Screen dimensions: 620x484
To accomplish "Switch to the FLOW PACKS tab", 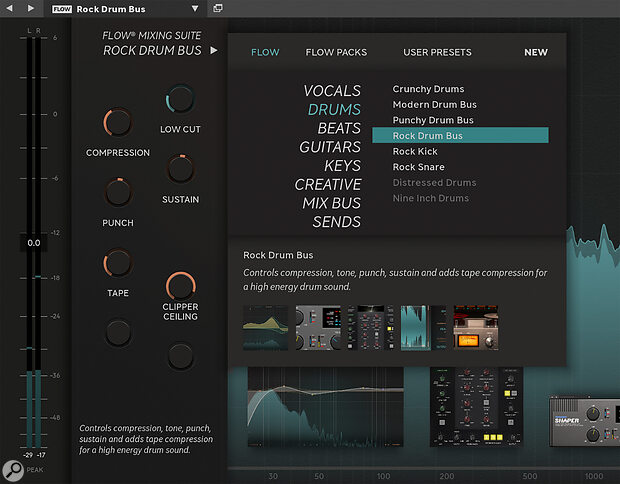I will [336, 52].
